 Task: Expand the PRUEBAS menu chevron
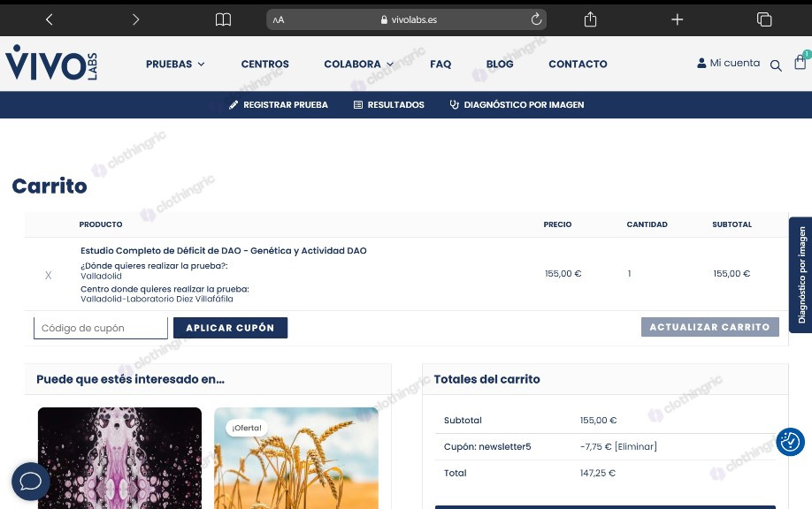tap(202, 65)
